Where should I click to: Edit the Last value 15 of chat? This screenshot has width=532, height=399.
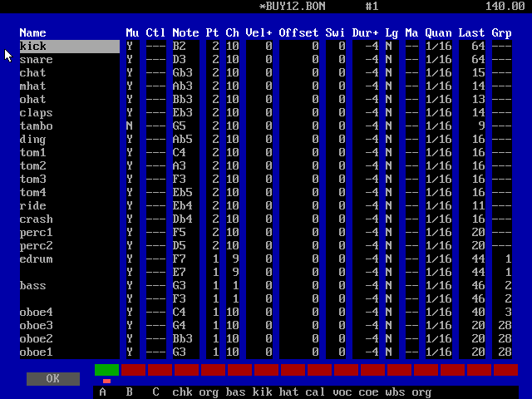pos(472,72)
